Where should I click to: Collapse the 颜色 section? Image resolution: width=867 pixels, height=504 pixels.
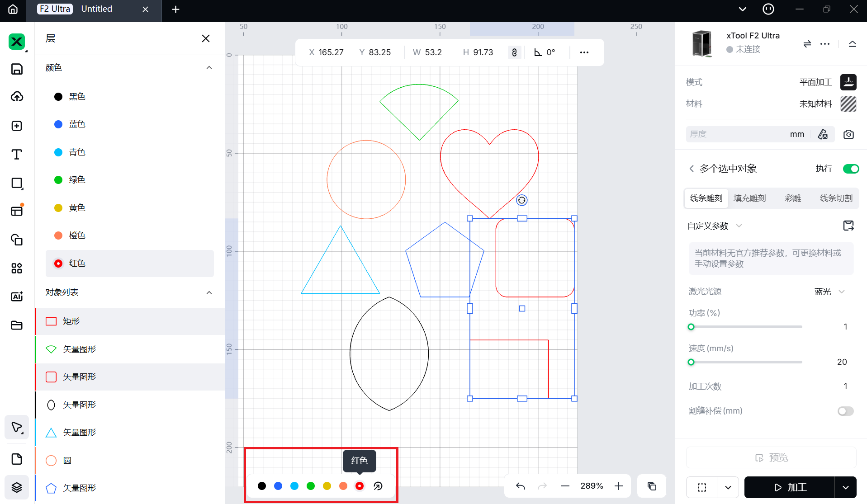point(209,67)
